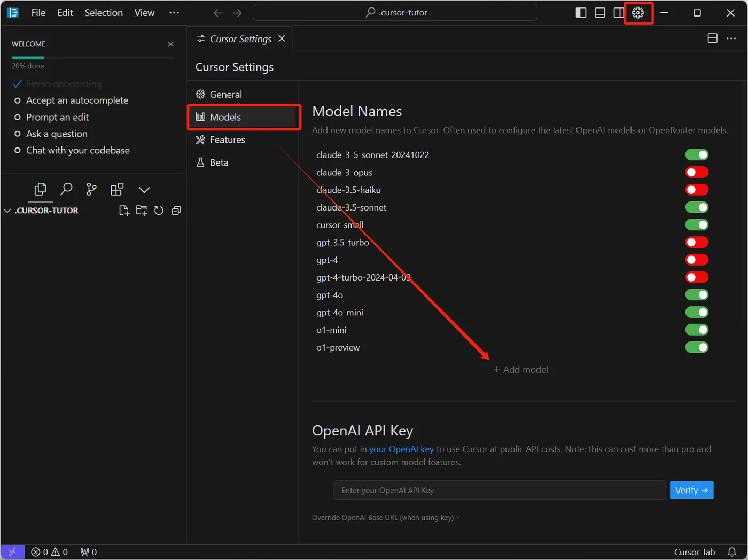Go to Models settings section

pyautogui.click(x=243, y=117)
